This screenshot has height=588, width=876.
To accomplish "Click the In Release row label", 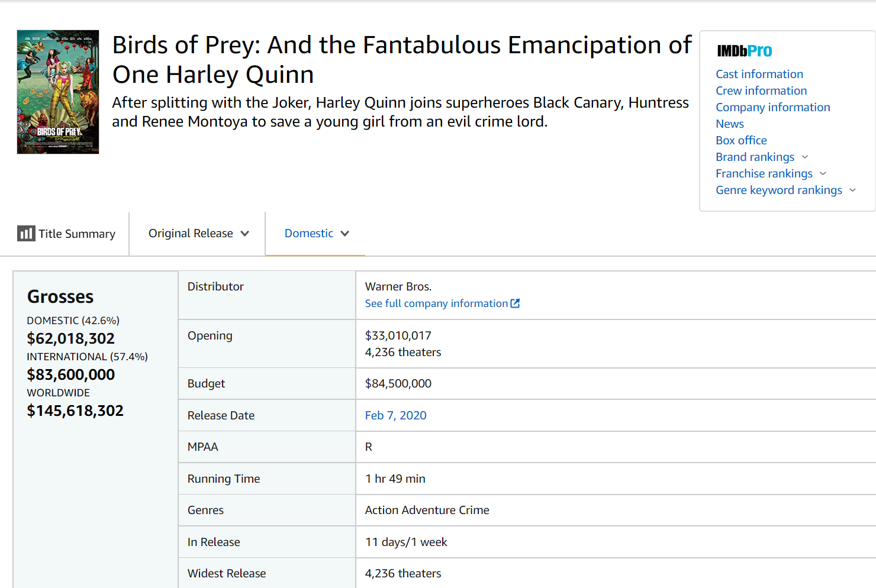I will [x=214, y=542].
